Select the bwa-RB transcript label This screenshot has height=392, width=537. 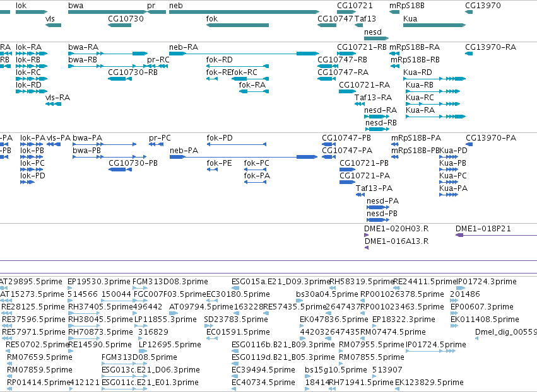tap(83, 59)
